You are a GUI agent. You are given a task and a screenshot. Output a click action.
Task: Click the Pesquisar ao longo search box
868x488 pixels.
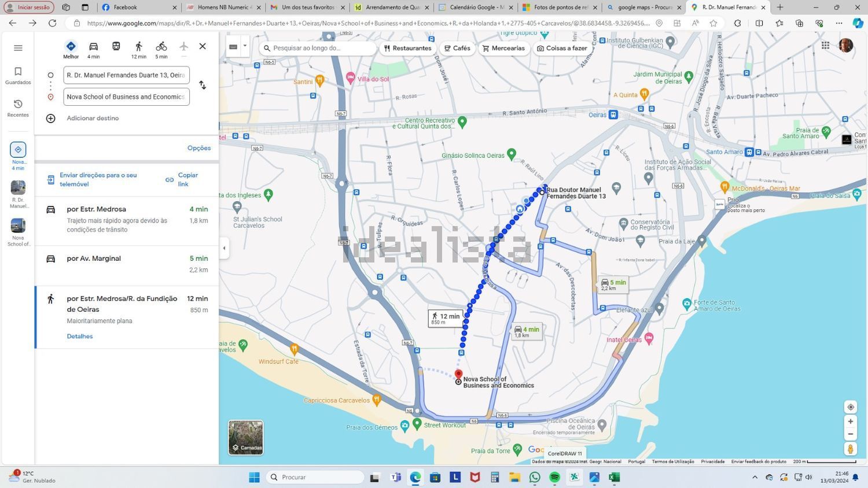(318, 48)
